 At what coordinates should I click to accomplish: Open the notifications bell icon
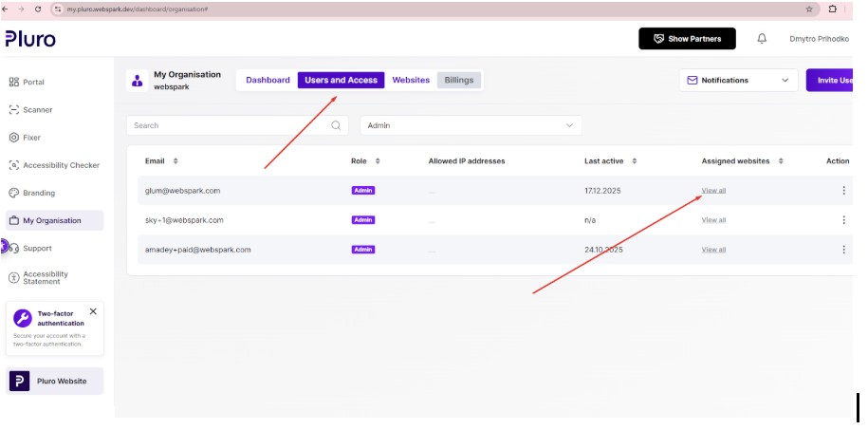(x=762, y=39)
